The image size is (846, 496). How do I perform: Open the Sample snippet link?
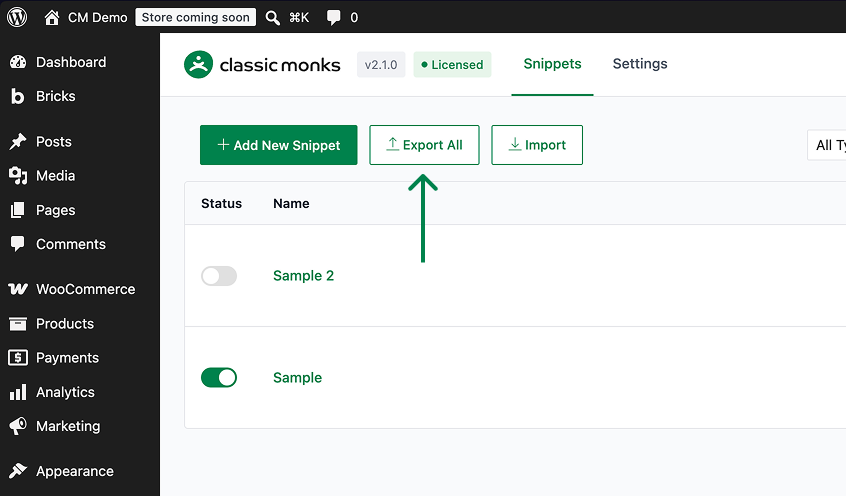pyautogui.click(x=297, y=378)
